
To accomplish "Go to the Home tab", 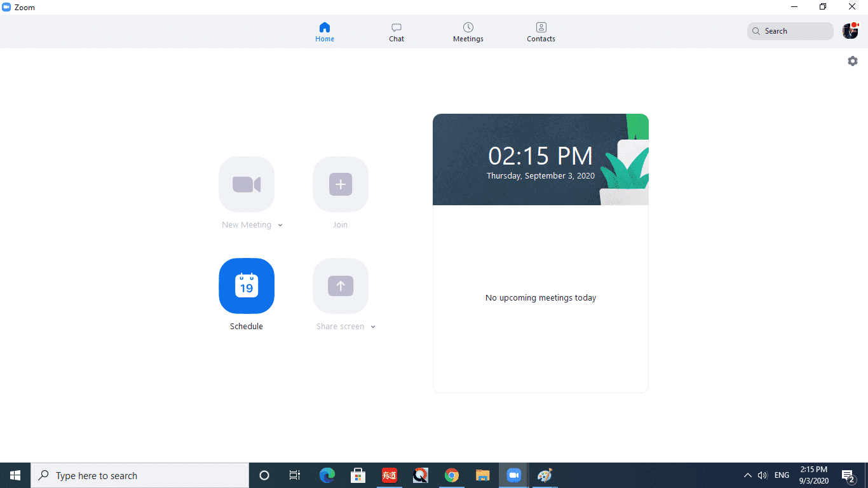I will click(325, 32).
